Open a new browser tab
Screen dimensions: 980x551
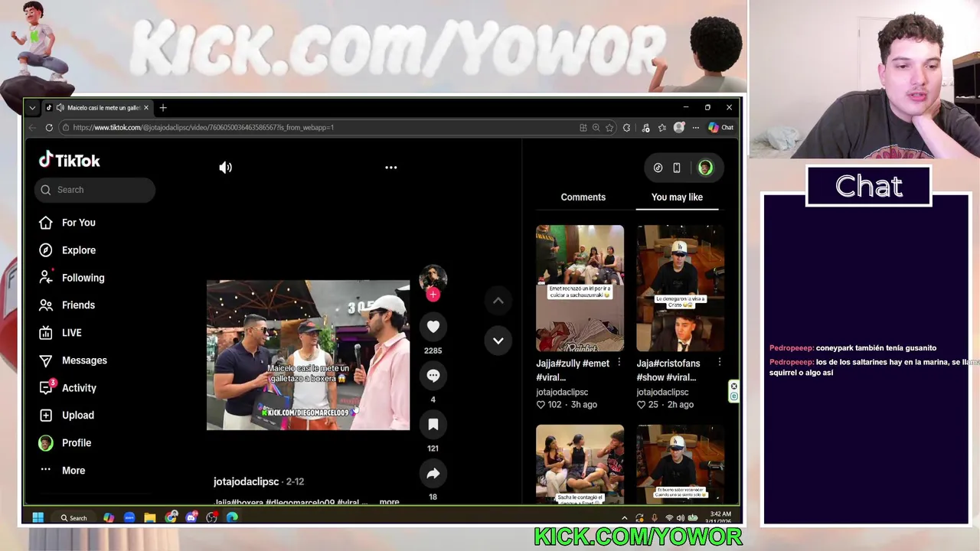click(x=163, y=108)
